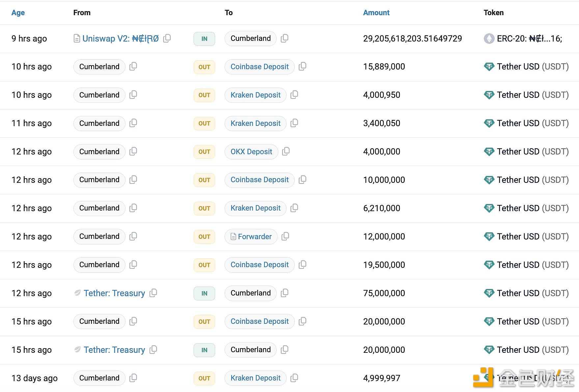Copy the Cumberland recipient address in the 15 hrs ago IN row
Image resolution: width=579 pixels, height=392 pixels.
tap(285, 350)
